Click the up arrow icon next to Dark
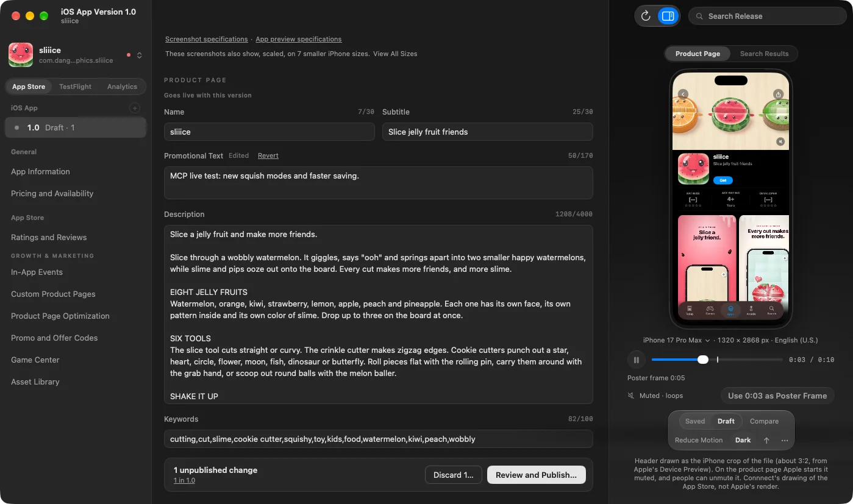 (x=766, y=440)
